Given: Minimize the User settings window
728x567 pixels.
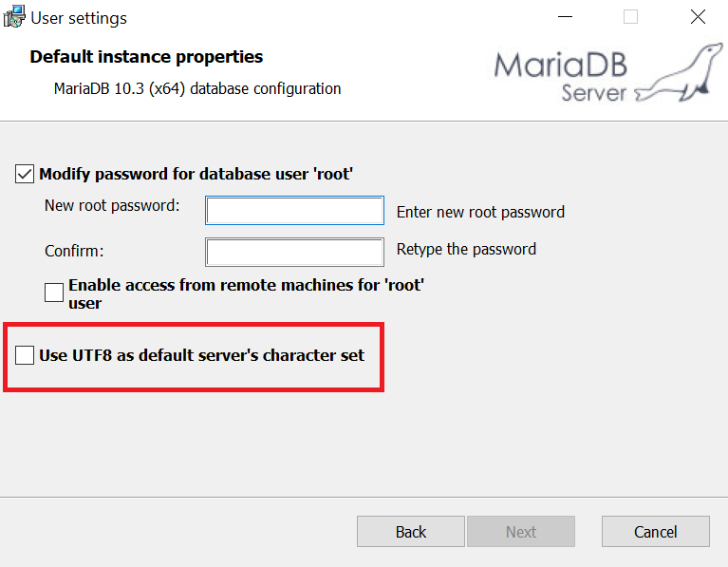Looking at the screenshot, I should 565,17.
